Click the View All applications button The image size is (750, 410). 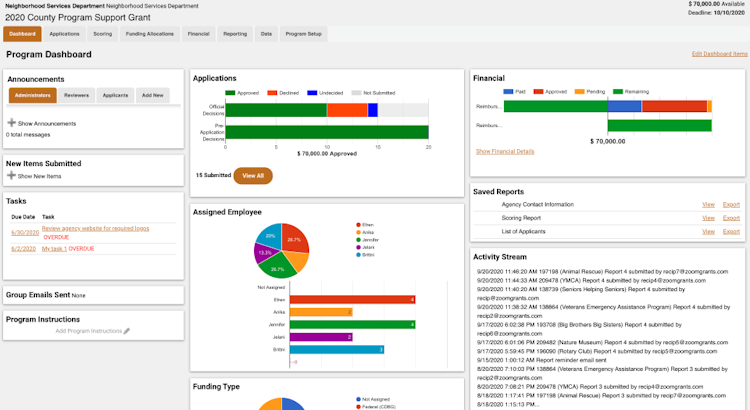253,176
